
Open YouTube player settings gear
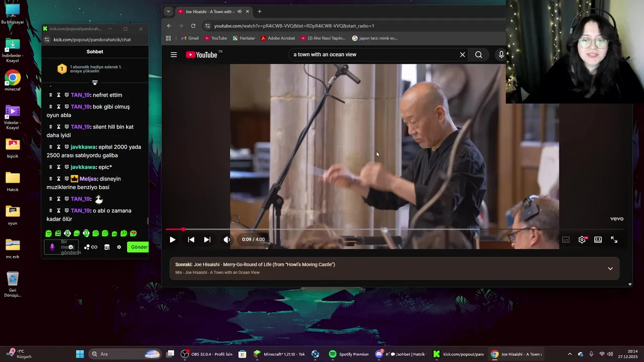tap(582, 240)
